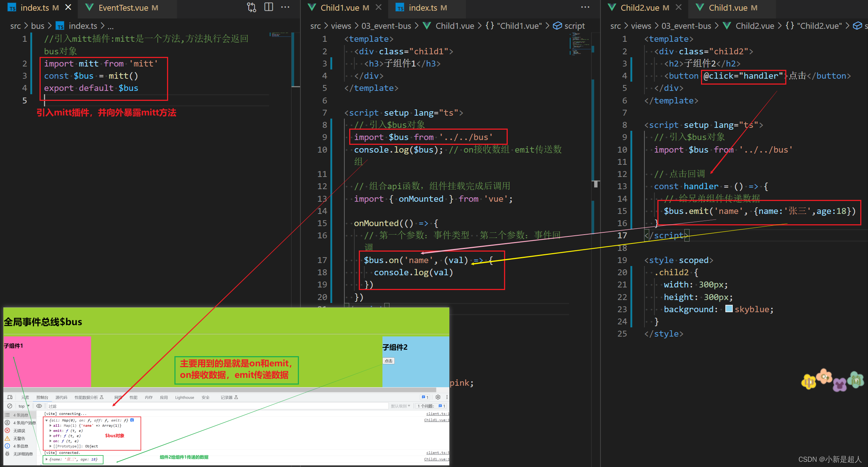Viewport: 868px width, 467px height.
Task: Expand the emit property in $bus log
Action: 51,431
